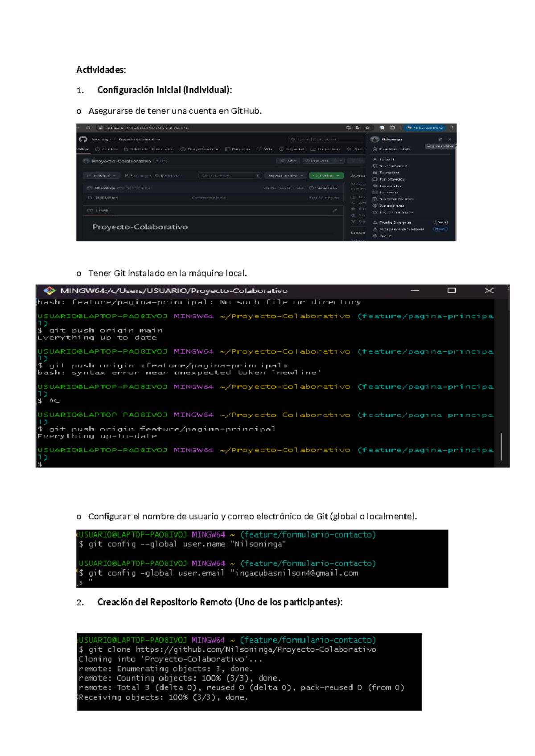The height and width of the screenshot is (756, 535).
Task: Open the Seguridad repository tab
Action: tap(292, 149)
